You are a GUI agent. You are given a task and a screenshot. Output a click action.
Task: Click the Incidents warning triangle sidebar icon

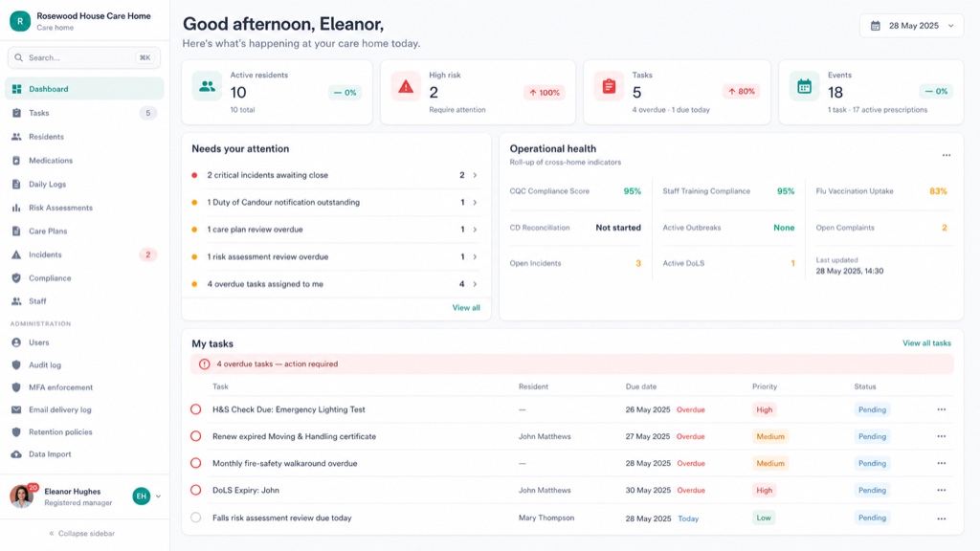click(17, 254)
